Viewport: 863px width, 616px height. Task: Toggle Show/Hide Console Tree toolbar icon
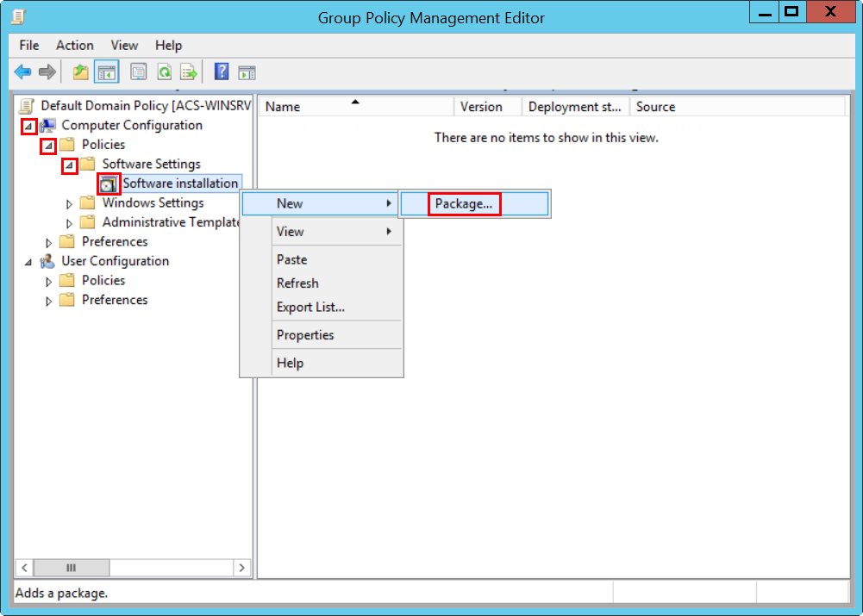[106, 72]
